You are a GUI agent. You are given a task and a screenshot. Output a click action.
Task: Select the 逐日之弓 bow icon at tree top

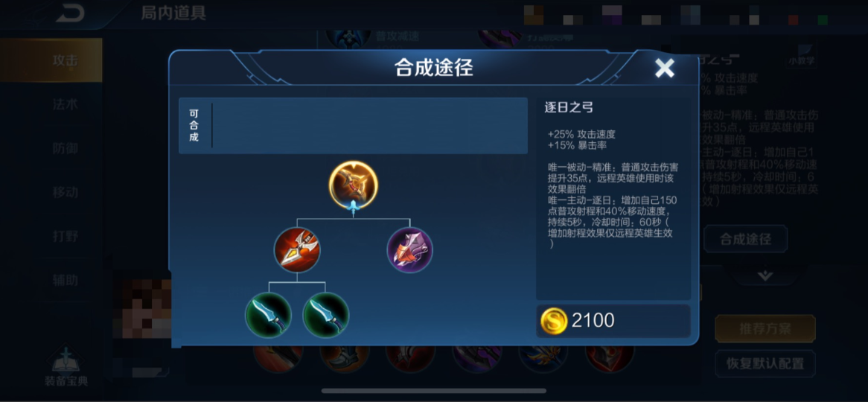coord(353,185)
